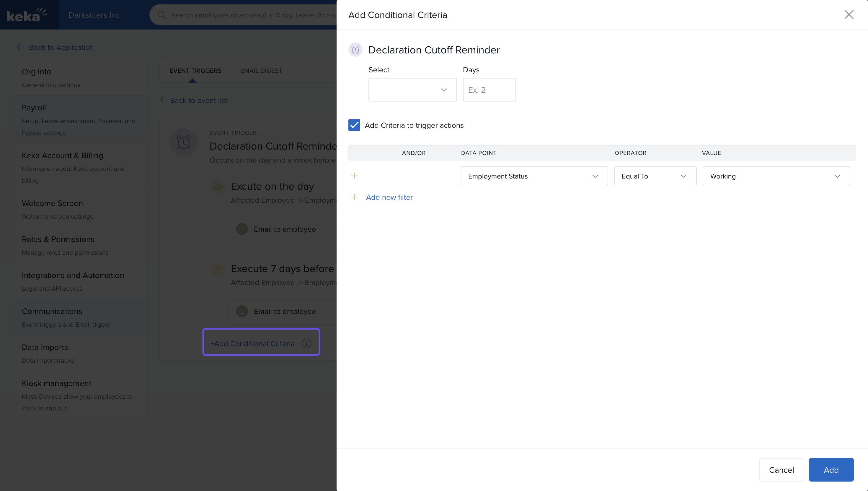This screenshot has width=868, height=491.
Task: Expand the Employment Status data point dropdown
Action: pyautogui.click(x=534, y=176)
